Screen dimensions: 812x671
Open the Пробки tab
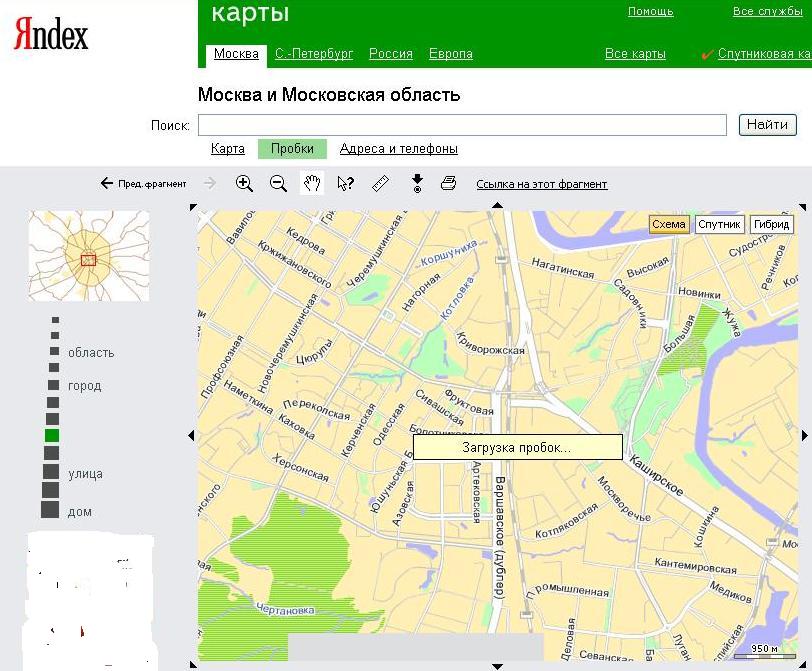tap(292, 149)
